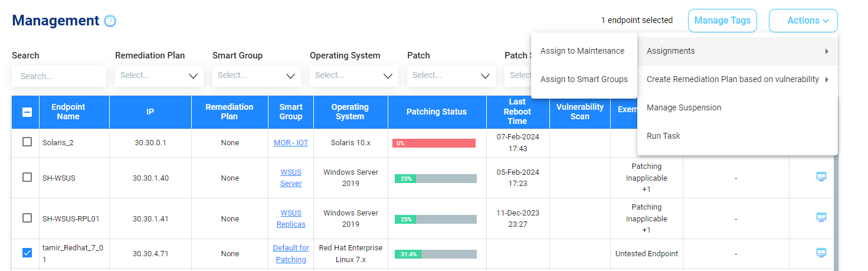The width and height of the screenshot is (868, 271).
Task: Select the SH-WSUS endpoint checkbox
Action: tap(27, 177)
